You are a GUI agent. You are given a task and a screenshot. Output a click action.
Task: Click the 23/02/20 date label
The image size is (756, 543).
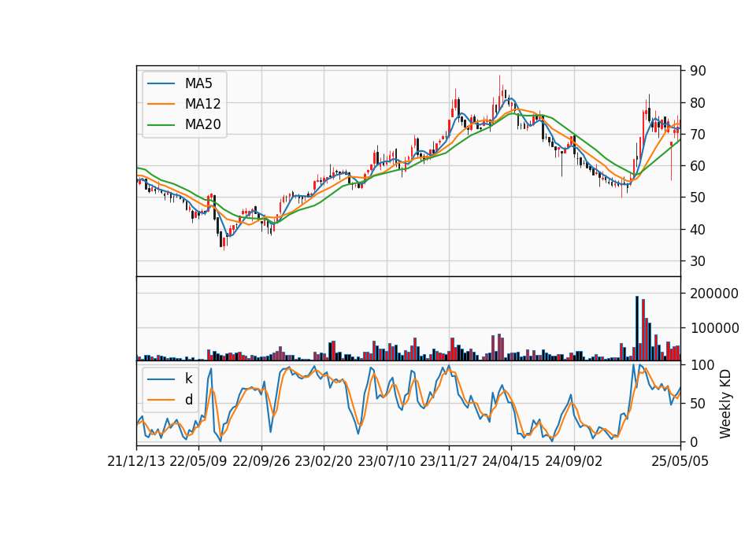[x=324, y=461]
